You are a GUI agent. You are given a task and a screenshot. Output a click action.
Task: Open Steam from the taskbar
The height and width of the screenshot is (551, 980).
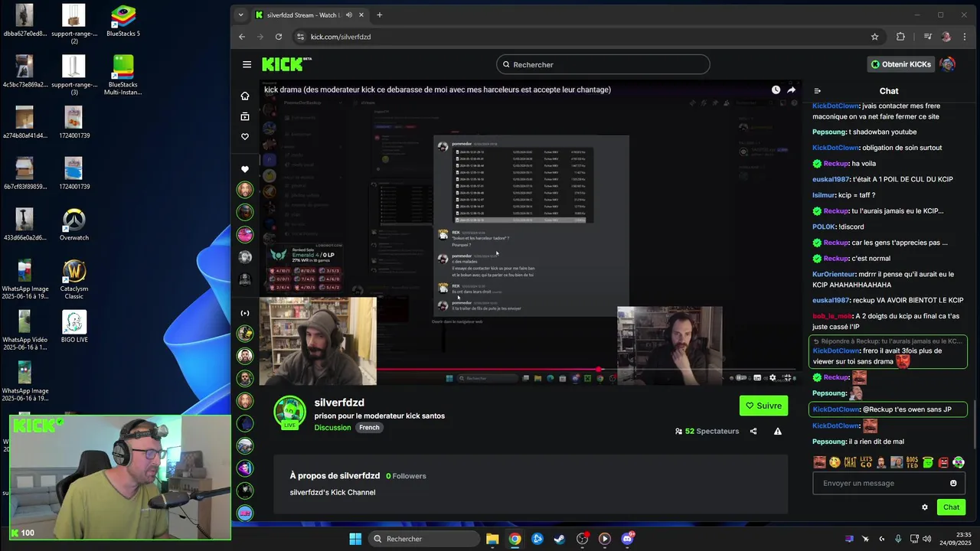(x=560, y=539)
